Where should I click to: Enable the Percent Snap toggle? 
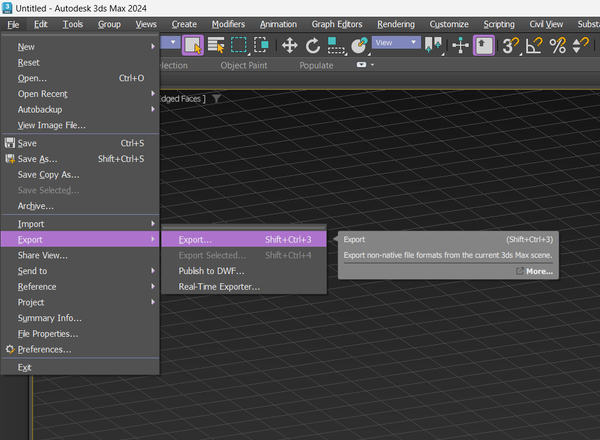coord(558,46)
